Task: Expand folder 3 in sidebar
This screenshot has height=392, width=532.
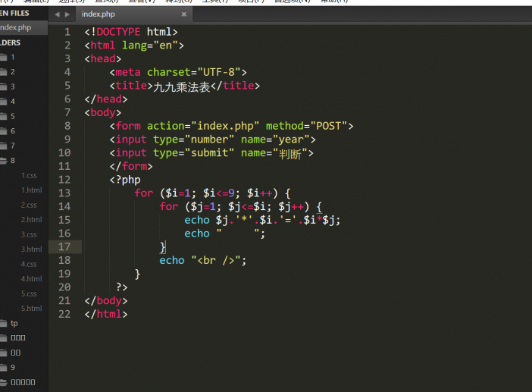Action: point(13,86)
